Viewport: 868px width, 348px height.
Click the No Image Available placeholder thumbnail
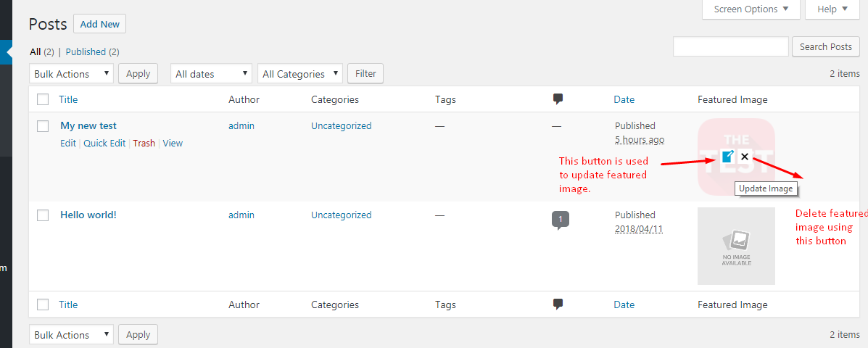click(736, 246)
